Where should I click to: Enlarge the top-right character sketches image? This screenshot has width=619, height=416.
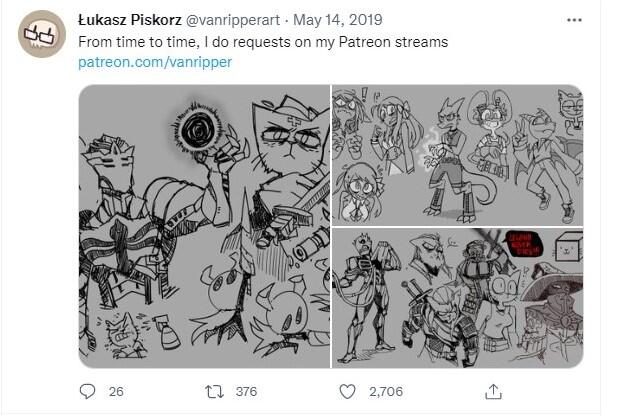pos(457,155)
